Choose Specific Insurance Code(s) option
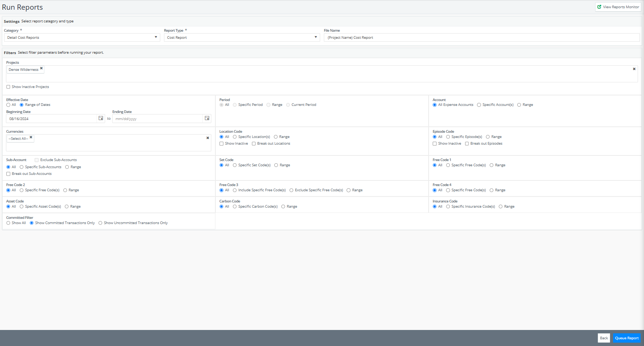644x346 pixels. (448, 207)
